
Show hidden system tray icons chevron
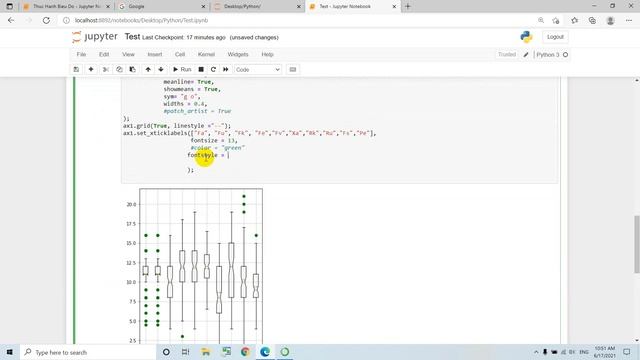[x=536, y=352]
